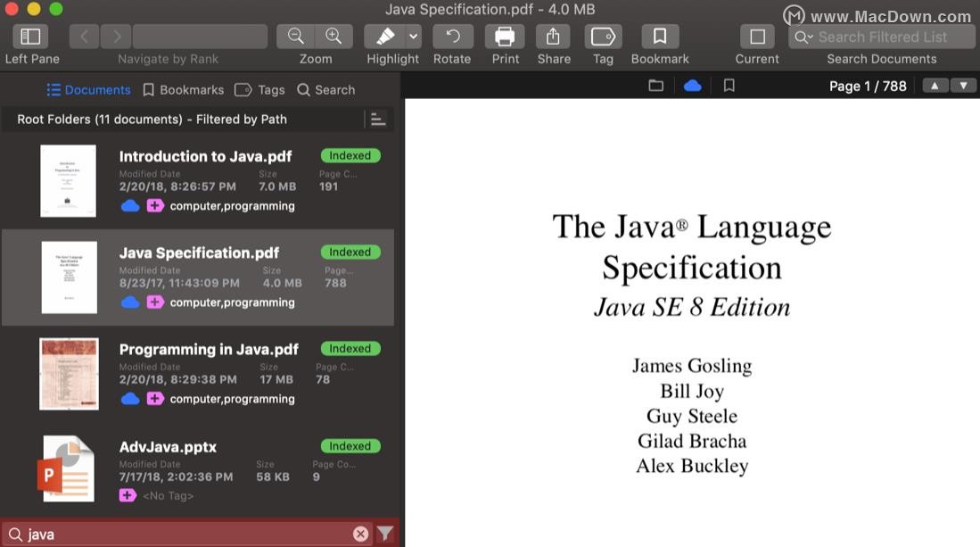980x547 pixels.
Task: Add tag to AdvJava.pptx
Action: [x=128, y=496]
